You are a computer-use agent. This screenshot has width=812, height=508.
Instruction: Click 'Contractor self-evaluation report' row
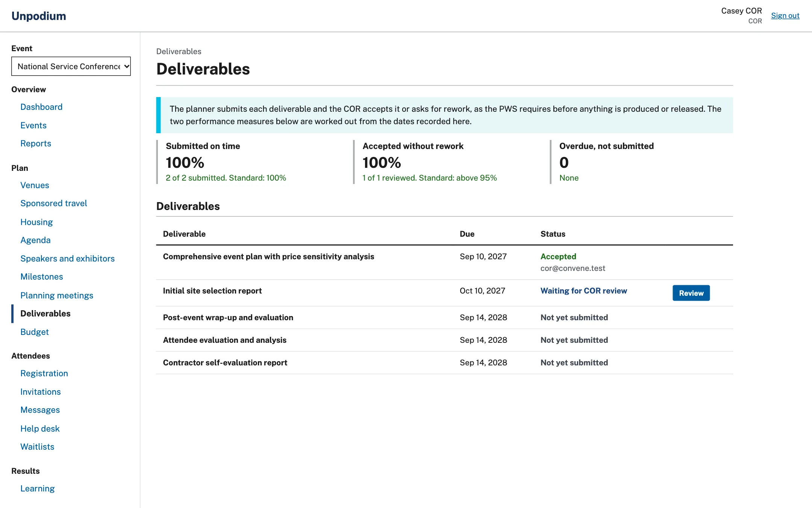[444, 363]
